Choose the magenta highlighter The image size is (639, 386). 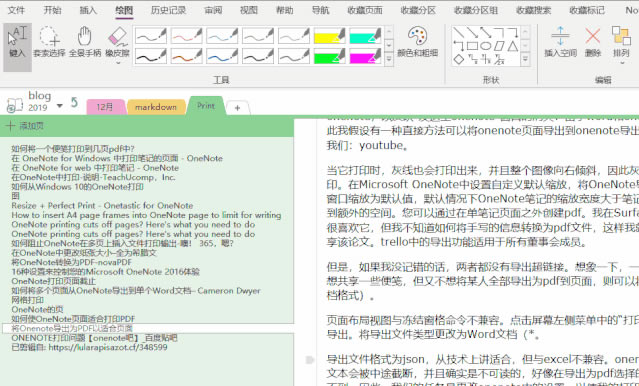pyautogui.click(x=366, y=56)
